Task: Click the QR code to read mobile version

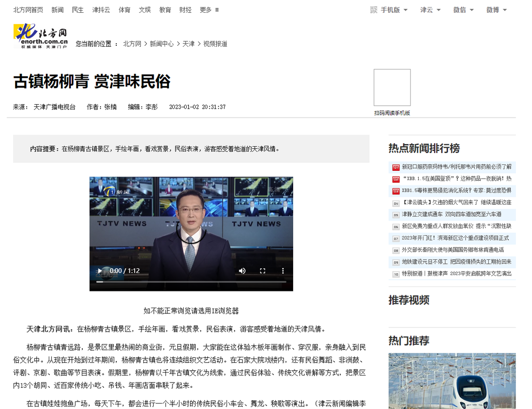Action: [x=392, y=88]
